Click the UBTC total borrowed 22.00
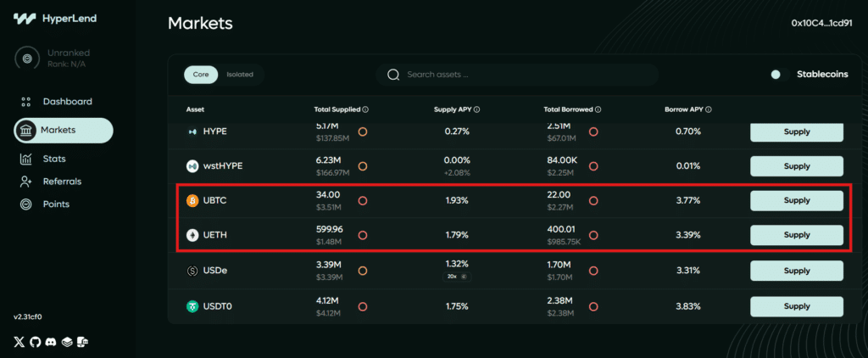868x358 pixels. 558,194
